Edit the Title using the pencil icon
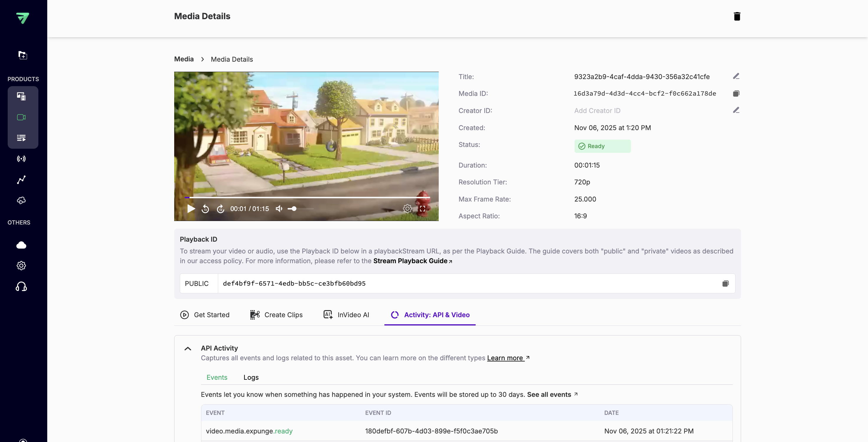Image resolution: width=868 pixels, height=442 pixels. 736,76
